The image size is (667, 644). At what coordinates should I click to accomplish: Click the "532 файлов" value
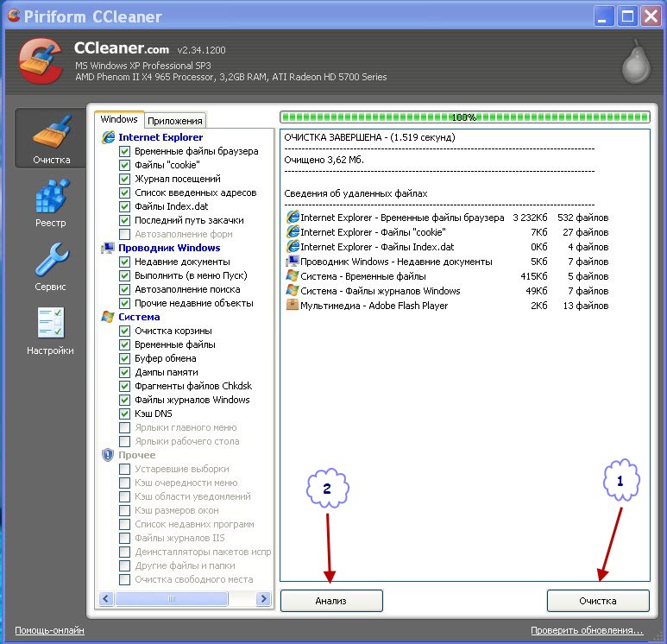click(582, 218)
